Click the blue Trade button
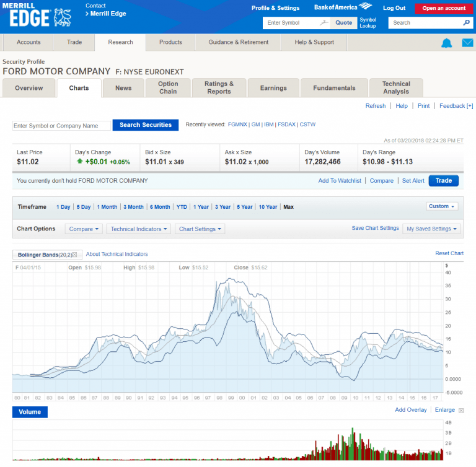This screenshot has width=476, height=467. [444, 181]
